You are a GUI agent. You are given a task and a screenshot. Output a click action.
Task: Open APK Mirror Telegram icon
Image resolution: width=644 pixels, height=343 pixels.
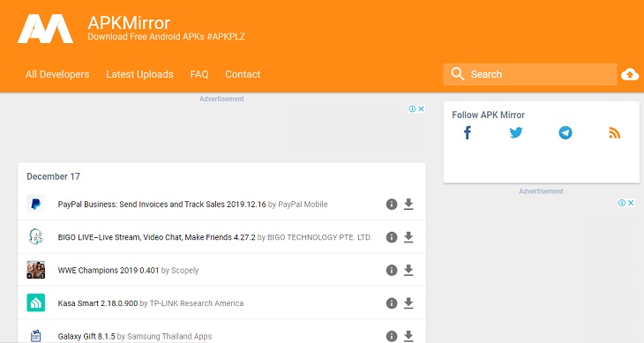(565, 132)
